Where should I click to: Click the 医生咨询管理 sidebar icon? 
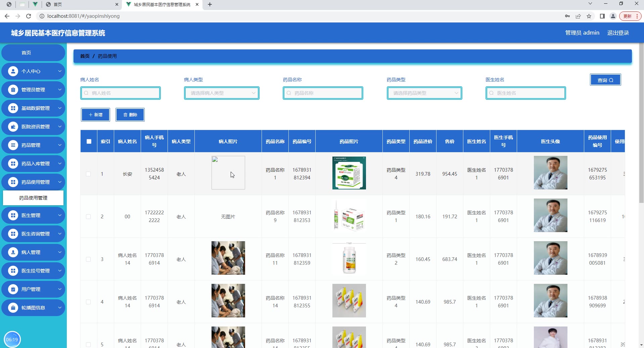(x=13, y=234)
